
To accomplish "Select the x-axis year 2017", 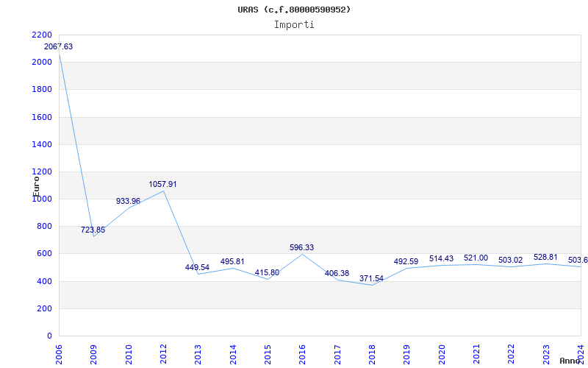I will pos(337,355).
